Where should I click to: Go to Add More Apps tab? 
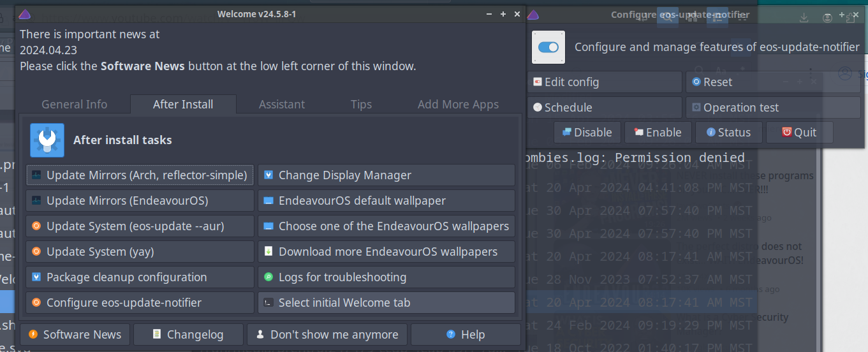coord(458,104)
